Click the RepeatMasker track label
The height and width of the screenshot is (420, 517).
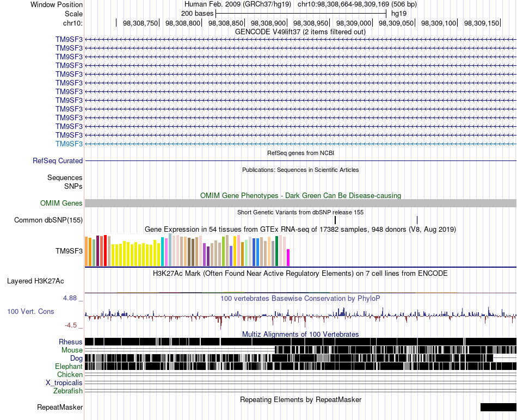point(60,407)
